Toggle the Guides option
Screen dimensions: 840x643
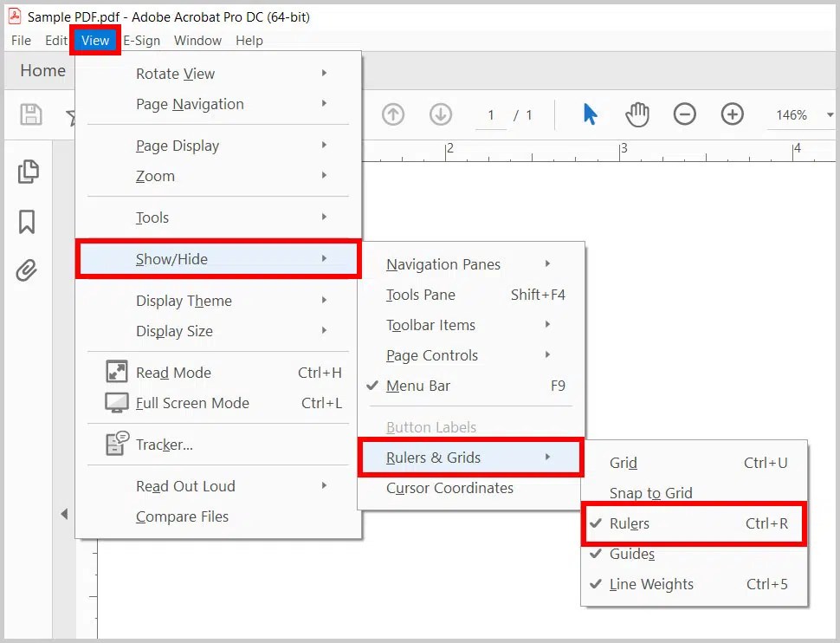pos(694,554)
